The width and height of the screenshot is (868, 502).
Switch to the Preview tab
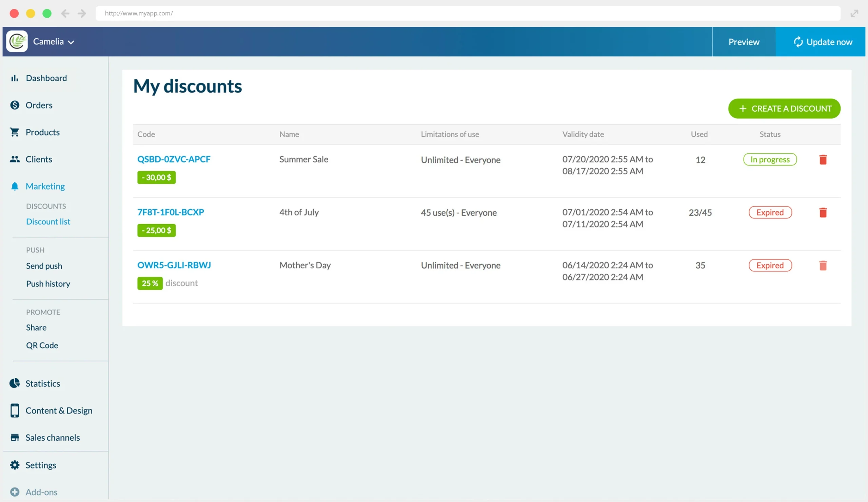pos(744,42)
